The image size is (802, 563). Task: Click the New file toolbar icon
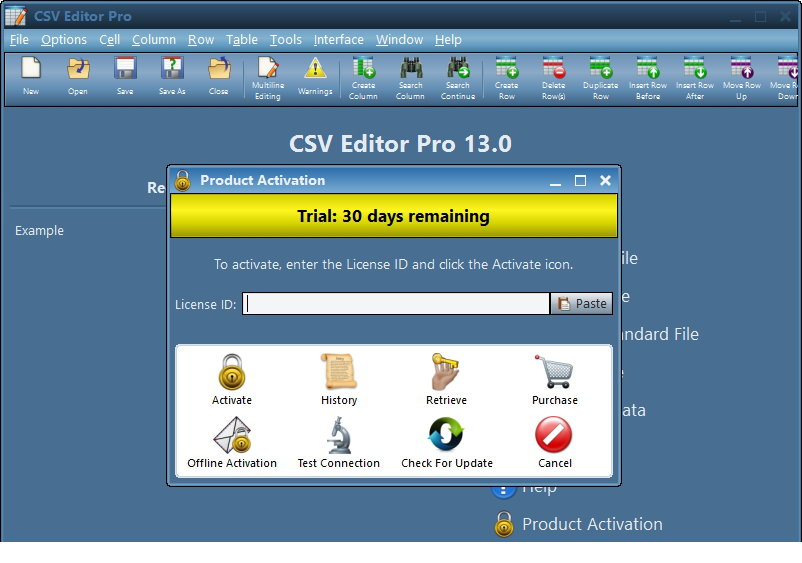(31, 76)
